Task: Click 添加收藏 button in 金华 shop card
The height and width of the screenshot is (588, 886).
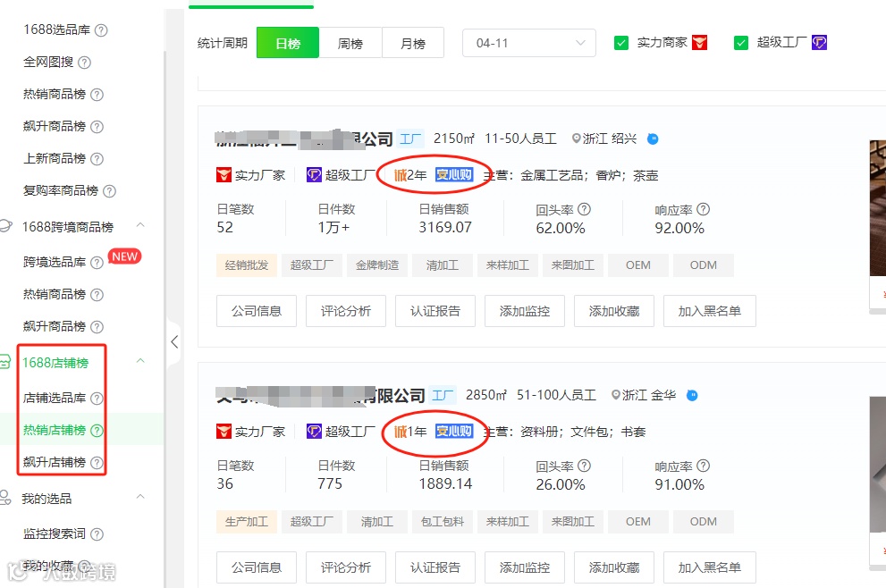Action: 613,567
